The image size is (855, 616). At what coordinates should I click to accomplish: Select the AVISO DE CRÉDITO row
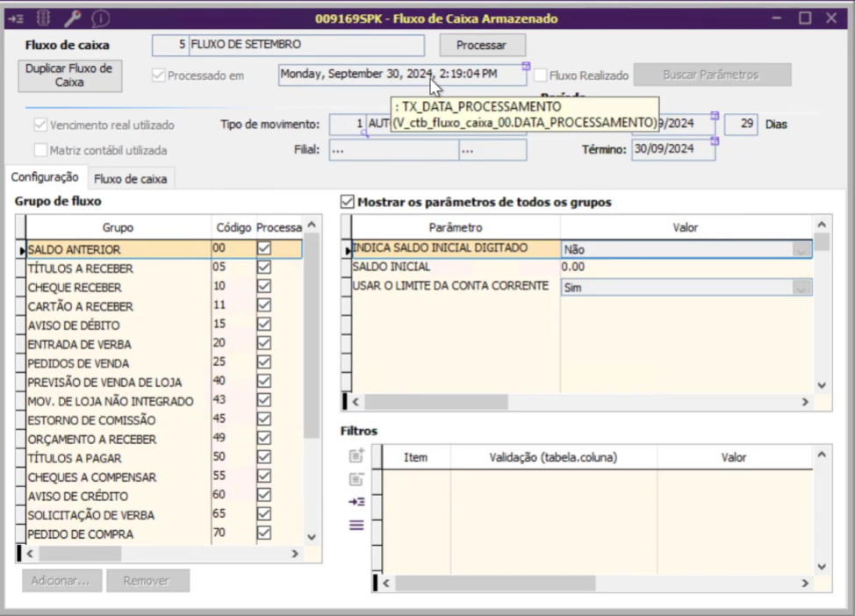pos(163,496)
